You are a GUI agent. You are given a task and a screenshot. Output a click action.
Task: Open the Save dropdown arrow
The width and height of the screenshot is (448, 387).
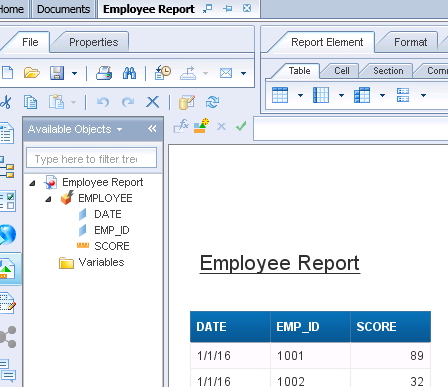74,73
